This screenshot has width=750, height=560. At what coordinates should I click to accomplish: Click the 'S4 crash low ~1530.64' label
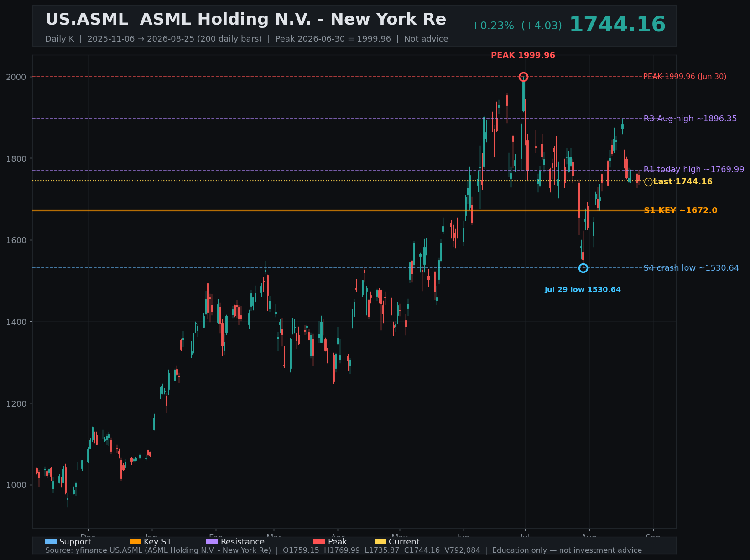coord(691,268)
